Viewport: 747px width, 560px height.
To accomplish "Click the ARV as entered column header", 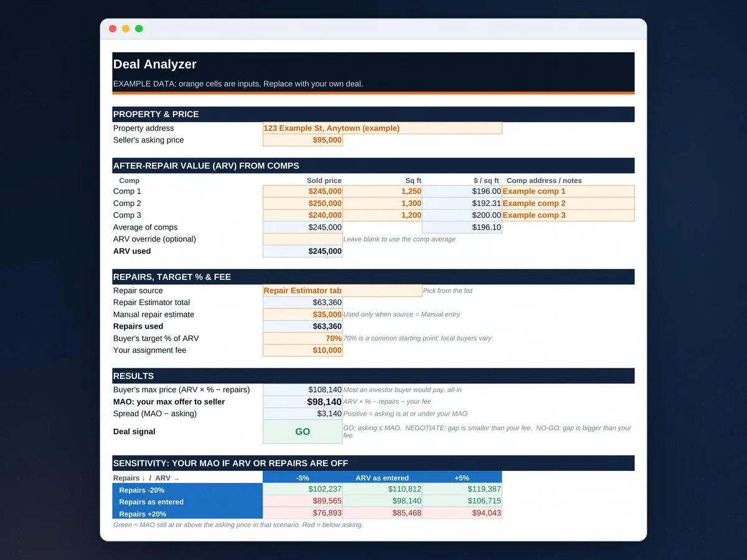I will point(382,478).
